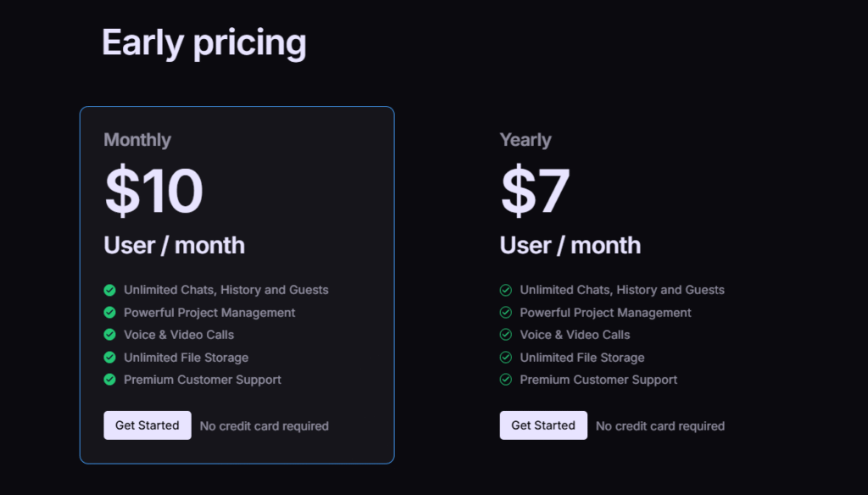Click the Monthly Voice & Video Calls check icon
868x495 pixels.
[109, 335]
